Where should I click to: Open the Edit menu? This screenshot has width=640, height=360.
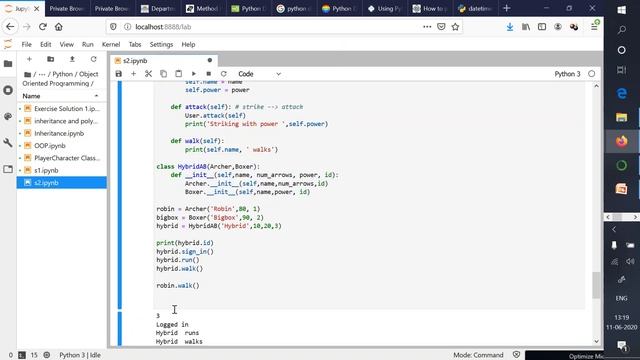(46, 44)
